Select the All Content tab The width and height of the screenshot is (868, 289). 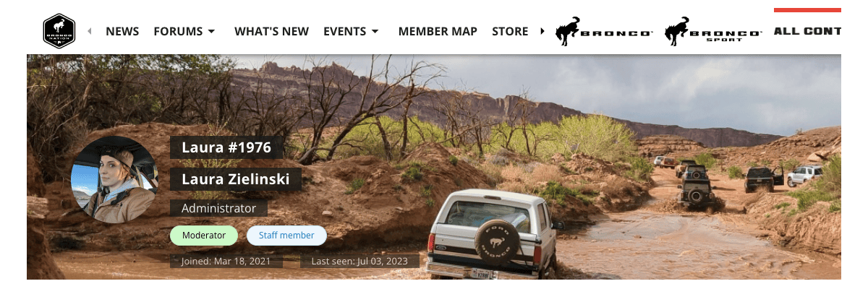(807, 31)
